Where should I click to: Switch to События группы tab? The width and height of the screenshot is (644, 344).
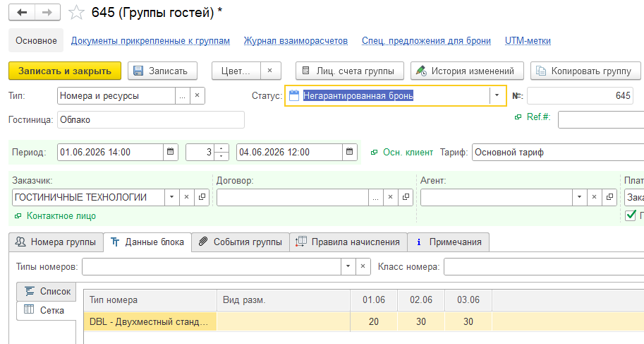coord(241,242)
